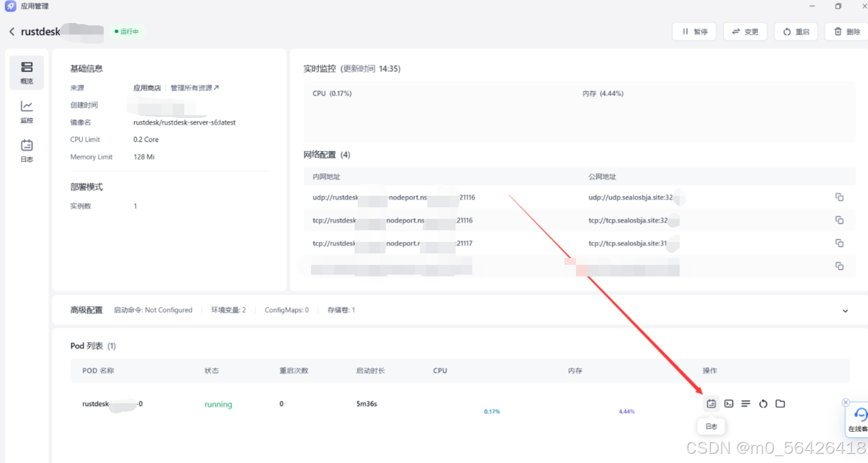868x463 pixels.
Task: Copy the tcp://tcp.sealosbja.site:31 address
Action: point(840,243)
